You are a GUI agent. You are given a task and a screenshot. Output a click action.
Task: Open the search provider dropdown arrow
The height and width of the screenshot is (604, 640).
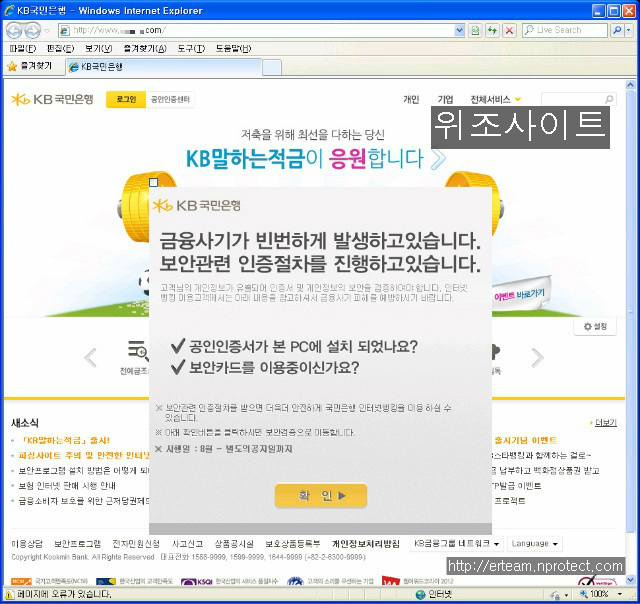point(629,30)
